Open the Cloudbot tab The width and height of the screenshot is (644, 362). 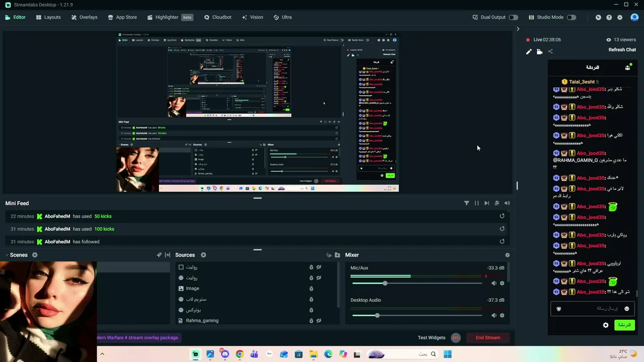217,17
